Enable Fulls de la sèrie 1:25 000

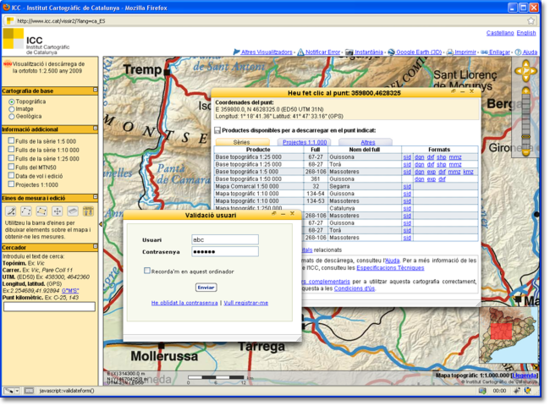click(11, 158)
